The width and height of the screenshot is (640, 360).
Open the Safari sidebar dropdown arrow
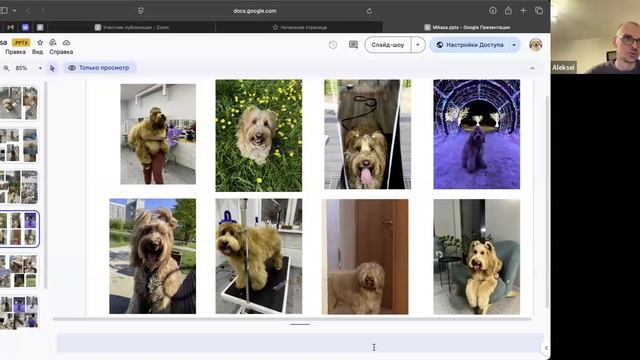pyautogui.click(x=14, y=11)
